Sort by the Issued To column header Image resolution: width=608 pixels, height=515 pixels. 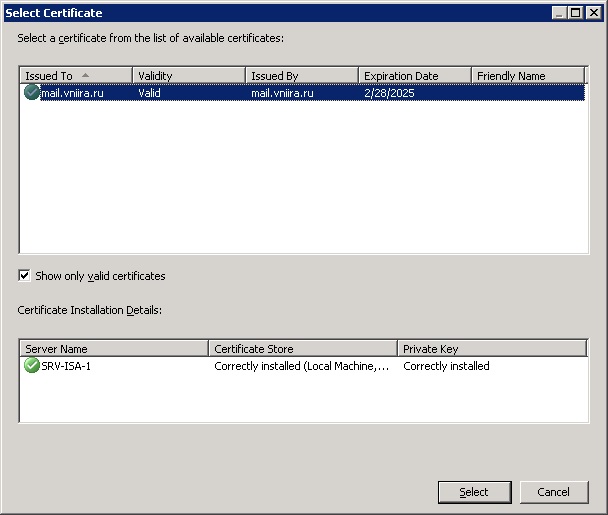point(75,76)
